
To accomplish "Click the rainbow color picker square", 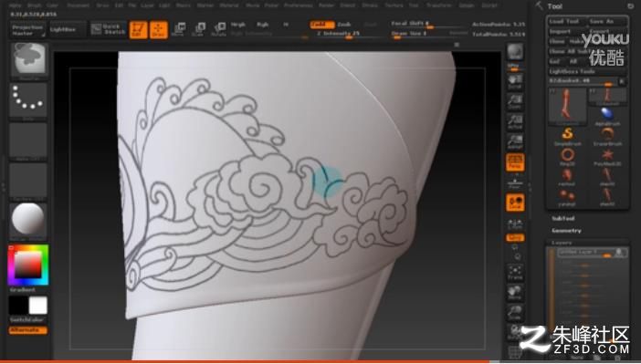I will [28, 265].
